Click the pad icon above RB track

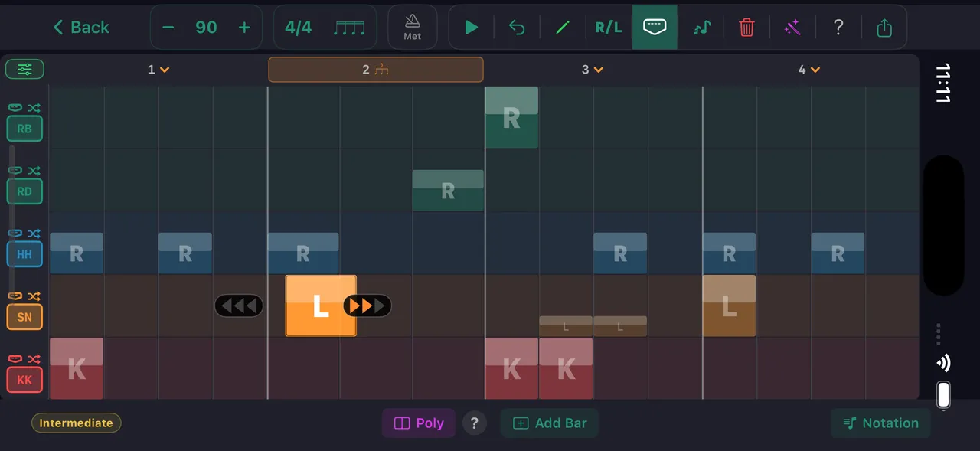pos(15,108)
